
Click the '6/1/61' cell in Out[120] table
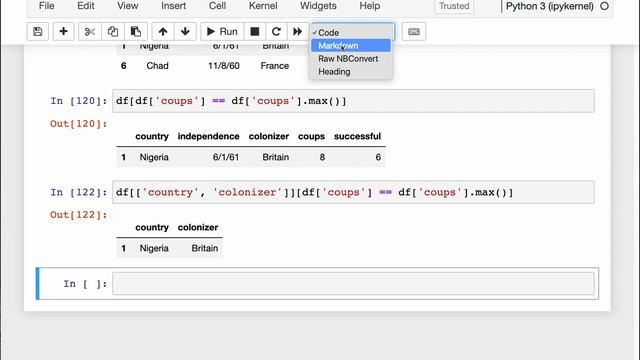[226, 157]
